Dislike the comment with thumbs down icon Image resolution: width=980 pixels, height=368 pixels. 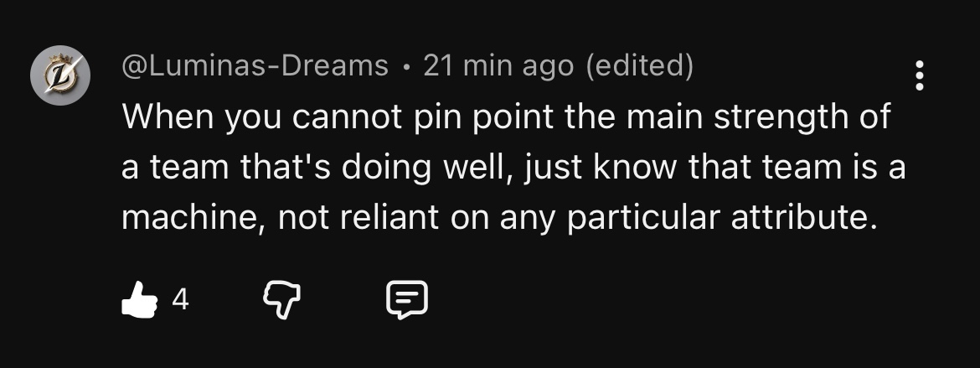tap(281, 300)
